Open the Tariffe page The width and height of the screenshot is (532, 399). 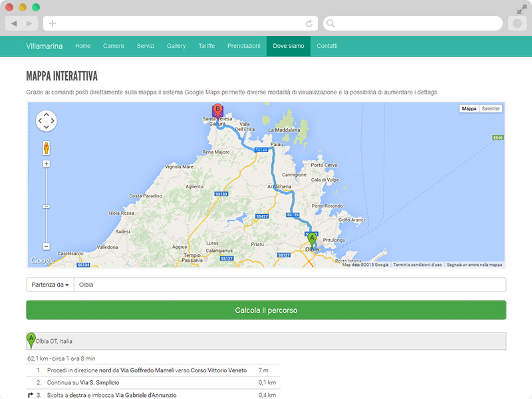[x=207, y=46]
